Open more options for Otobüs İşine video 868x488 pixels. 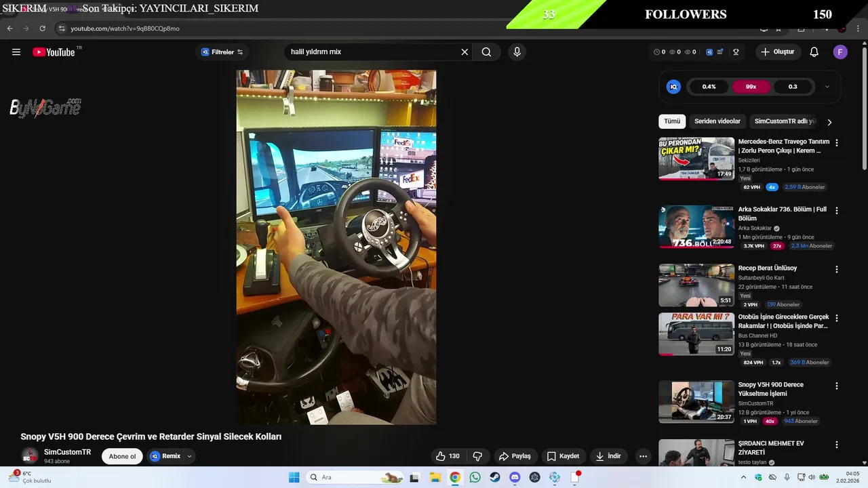pos(837,318)
